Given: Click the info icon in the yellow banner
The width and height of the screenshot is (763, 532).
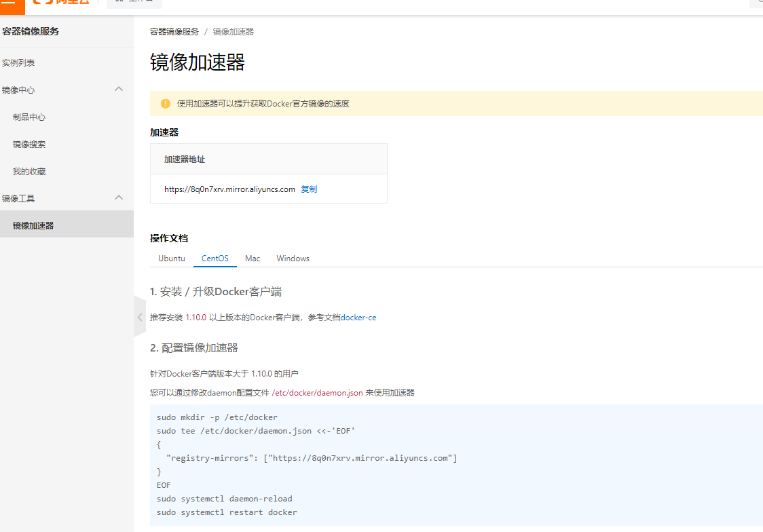Looking at the screenshot, I should pyautogui.click(x=165, y=103).
